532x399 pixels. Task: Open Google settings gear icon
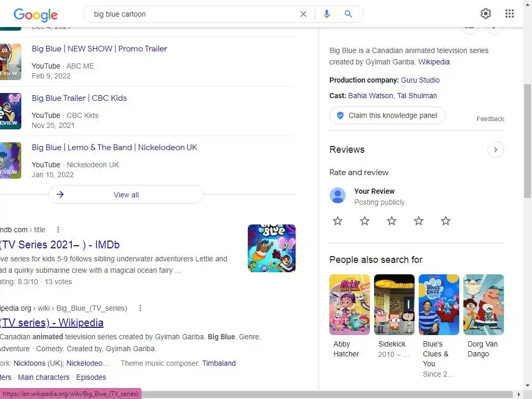(x=486, y=14)
